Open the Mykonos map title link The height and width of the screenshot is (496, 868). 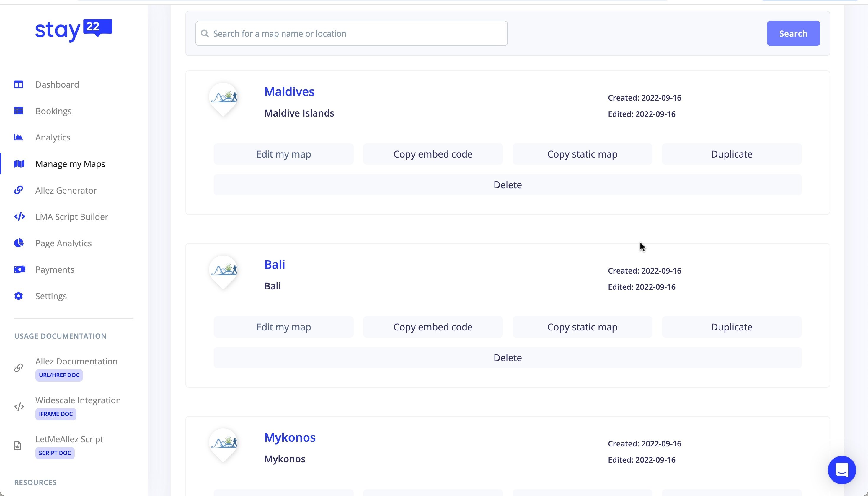(x=290, y=437)
